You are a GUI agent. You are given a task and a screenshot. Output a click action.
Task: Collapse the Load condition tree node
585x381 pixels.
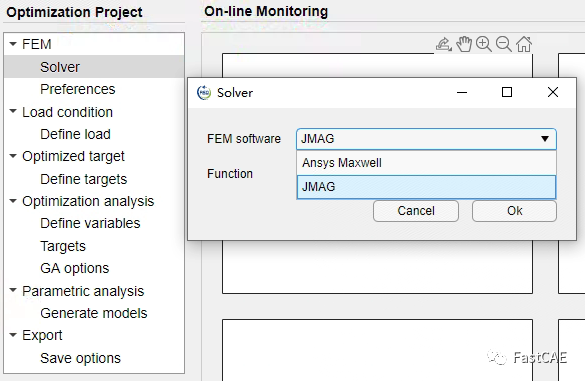[13, 111]
